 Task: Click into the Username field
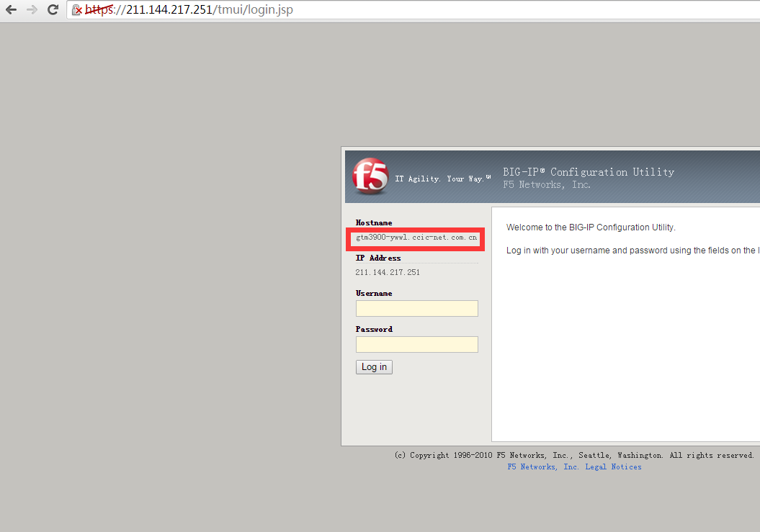417,309
